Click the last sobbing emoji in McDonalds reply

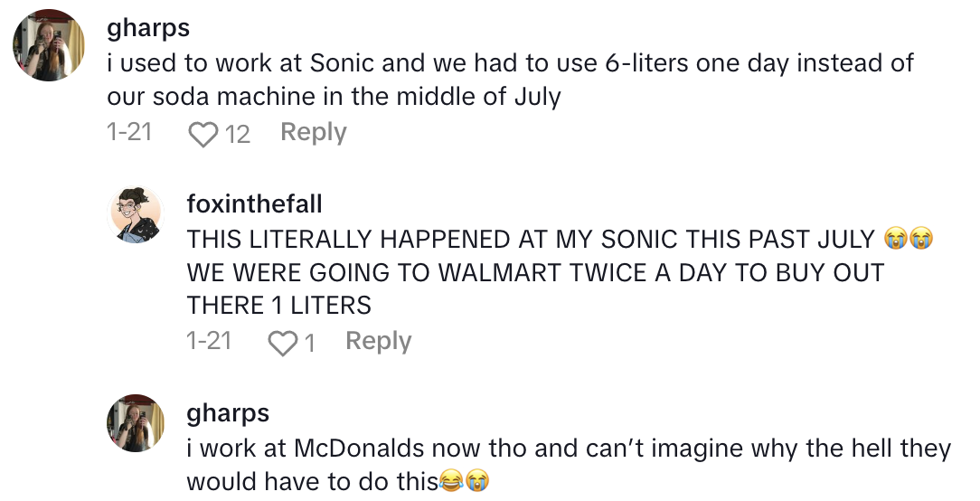tap(477, 481)
